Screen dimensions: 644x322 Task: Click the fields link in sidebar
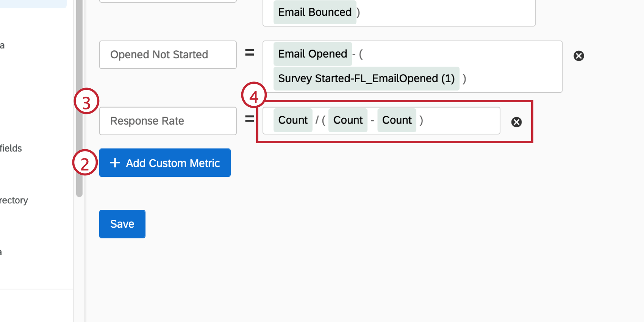pos(11,148)
